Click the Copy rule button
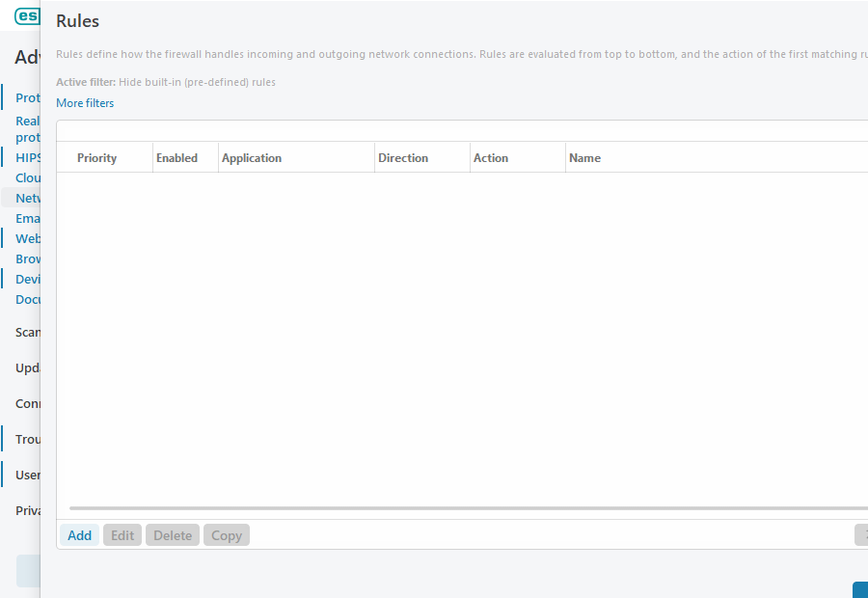 click(227, 535)
